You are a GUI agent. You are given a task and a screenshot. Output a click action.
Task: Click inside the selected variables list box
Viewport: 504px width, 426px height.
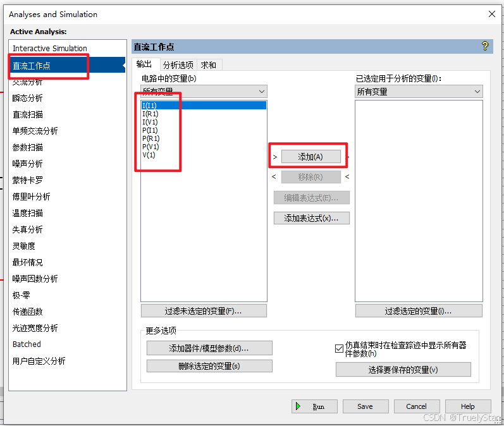pos(419,201)
